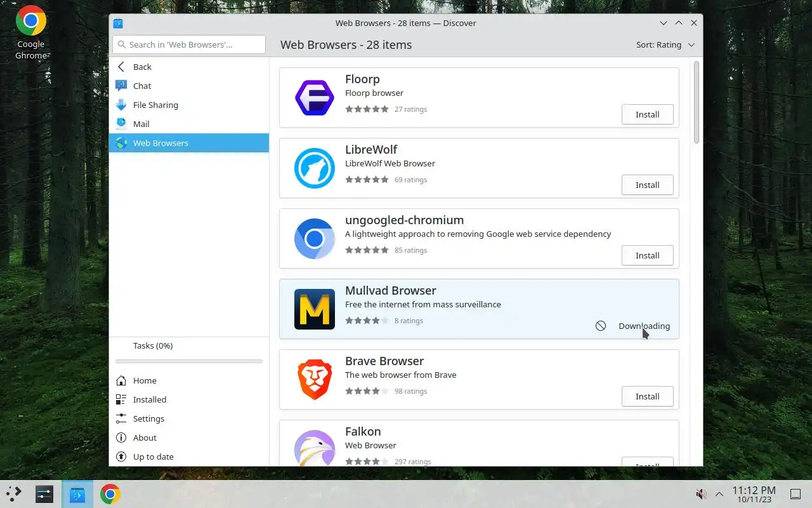Open the Sort: Rating dropdown
Viewport: 812px width, 508px height.
(665, 44)
